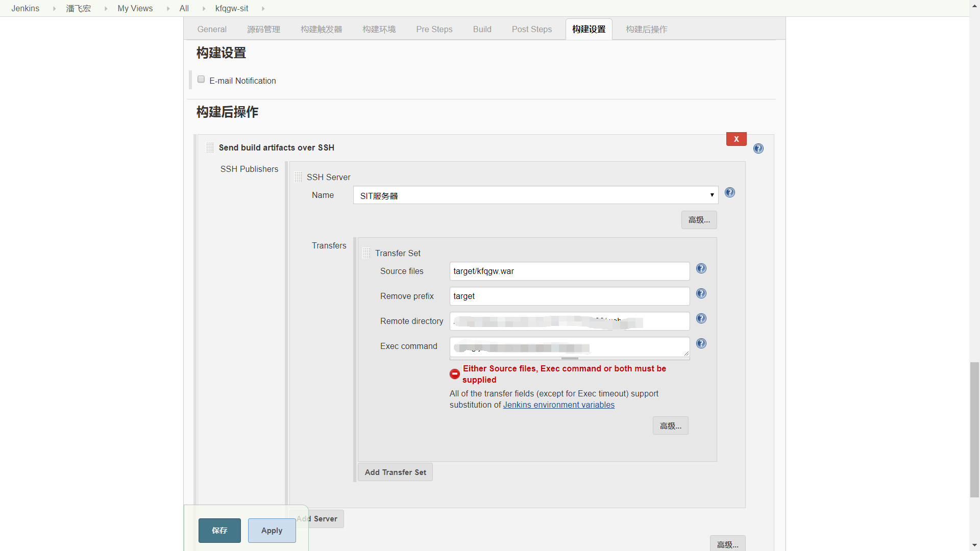980x551 pixels.
Task: Enable E-mail Notification checkbox
Action: point(201,80)
